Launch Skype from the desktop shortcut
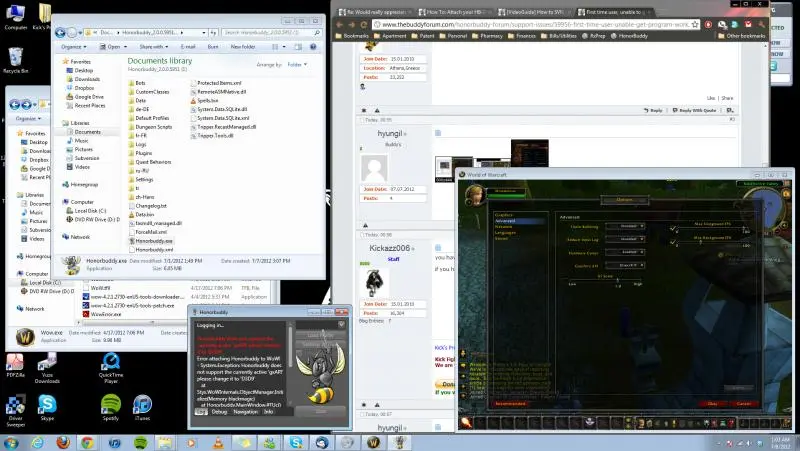The image size is (800, 451). (x=47, y=408)
